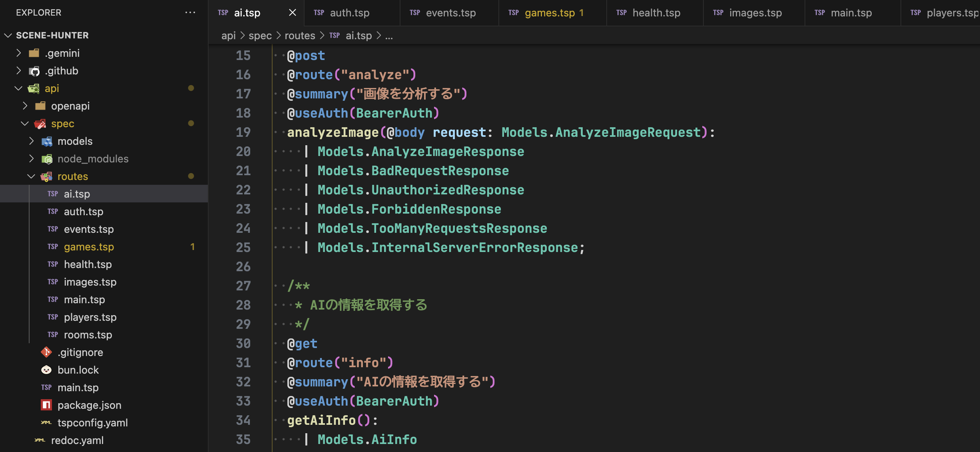
Task: Click the routes folder icon
Action: [46, 176]
